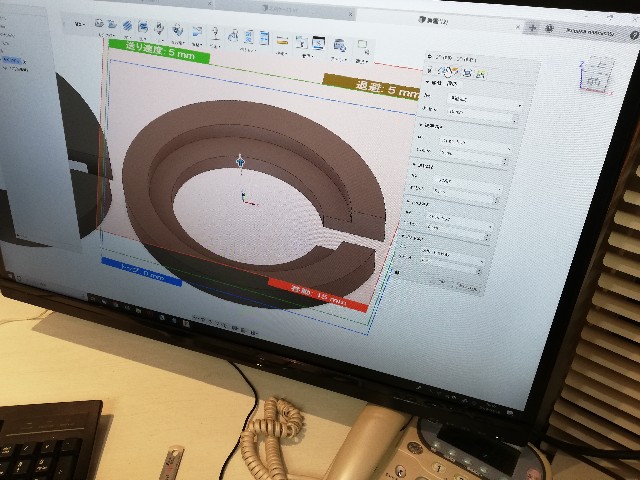Dismiss the dialog with the Cancel button
Viewport: 640px width, 480px height.
pyautogui.click(x=467, y=288)
